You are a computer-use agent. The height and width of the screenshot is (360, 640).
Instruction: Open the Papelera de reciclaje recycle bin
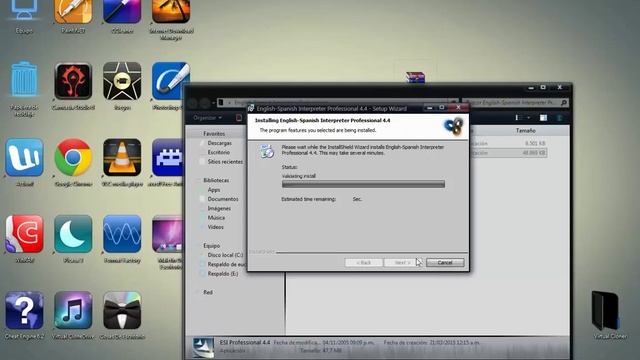(24, 79)
